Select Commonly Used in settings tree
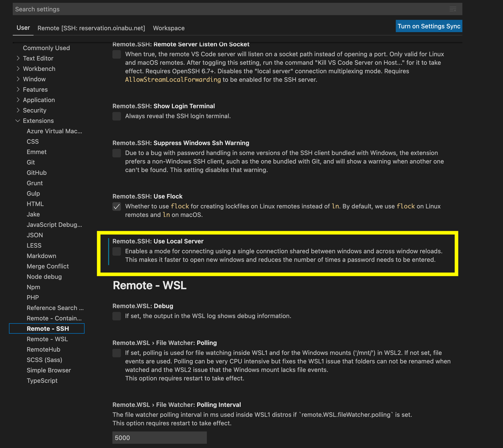The height and width of the screenshot is (448, 503). coord(46,48)
